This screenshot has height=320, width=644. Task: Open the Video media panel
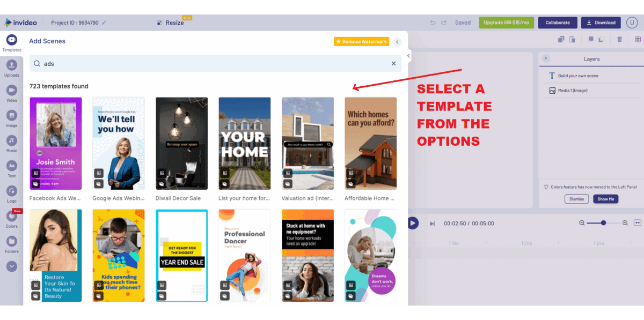[x=12, y=93]
